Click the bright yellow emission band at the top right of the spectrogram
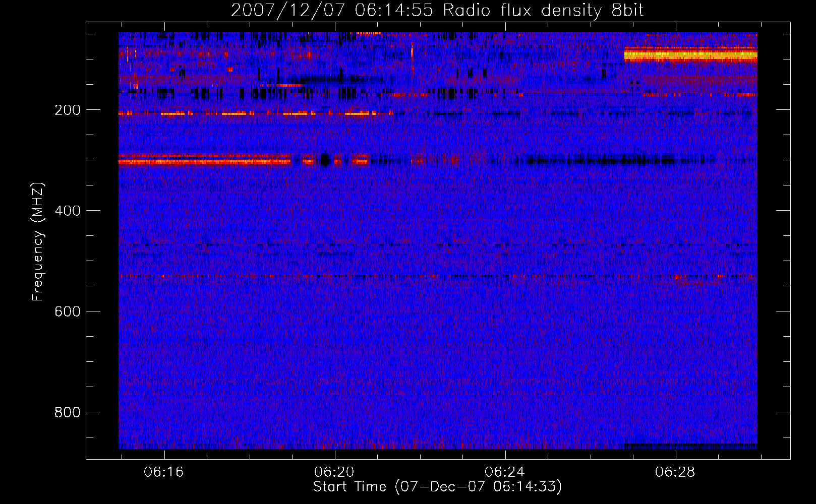 [x=690, y=54]
